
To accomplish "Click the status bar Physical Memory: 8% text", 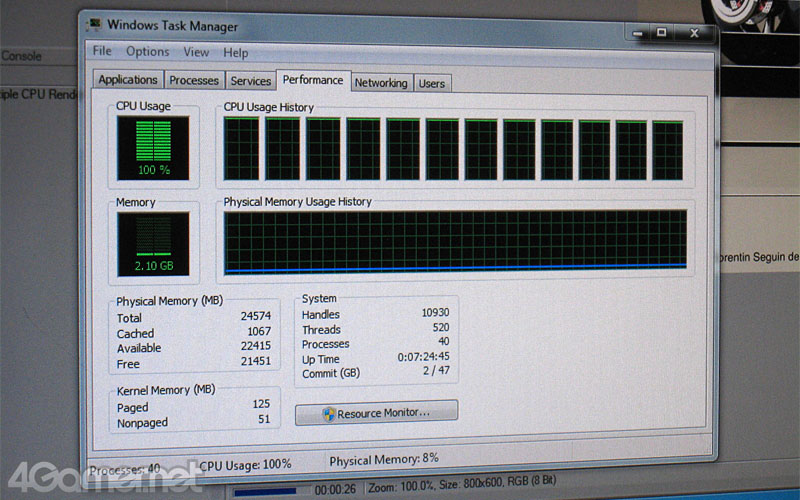I will (x=384, y=459).
